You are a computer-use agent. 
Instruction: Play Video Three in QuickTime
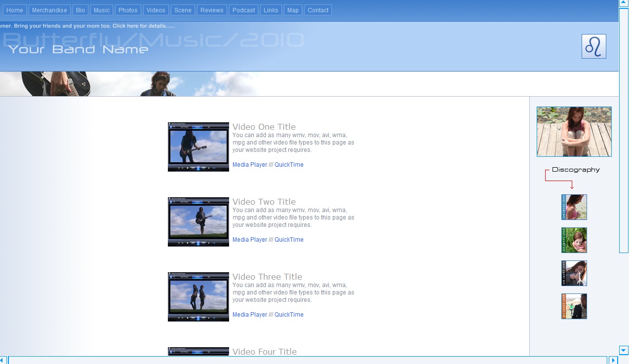click(289, 315)
